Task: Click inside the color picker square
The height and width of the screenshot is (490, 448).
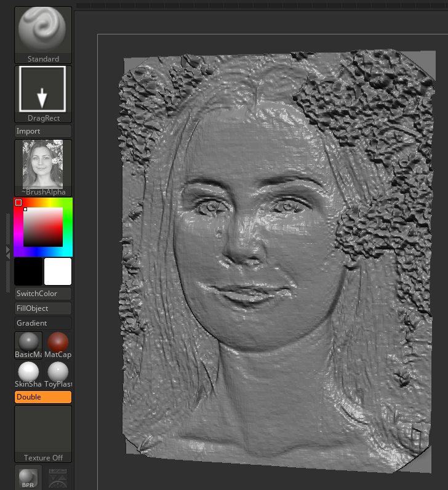Action: point(43,227)
